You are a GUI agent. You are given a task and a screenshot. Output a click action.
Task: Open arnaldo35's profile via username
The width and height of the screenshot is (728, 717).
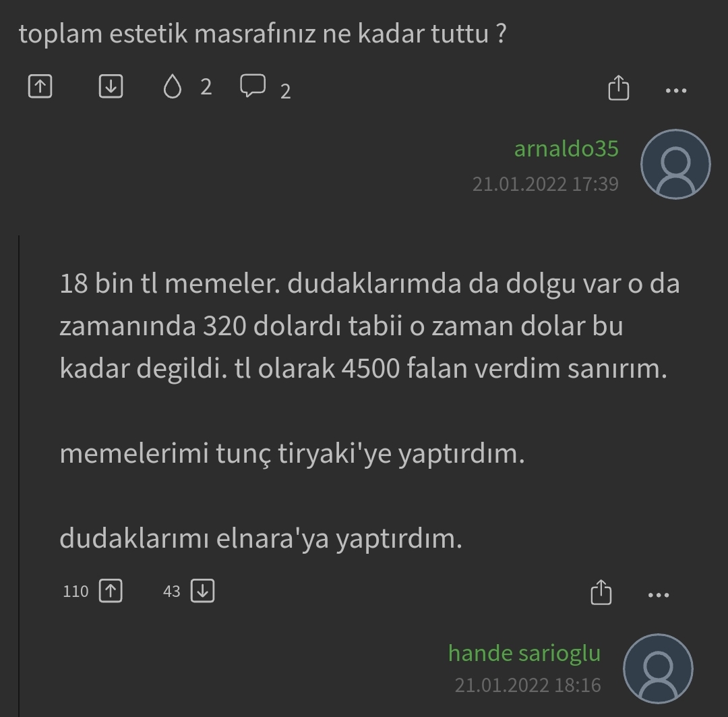click(566, 148)
